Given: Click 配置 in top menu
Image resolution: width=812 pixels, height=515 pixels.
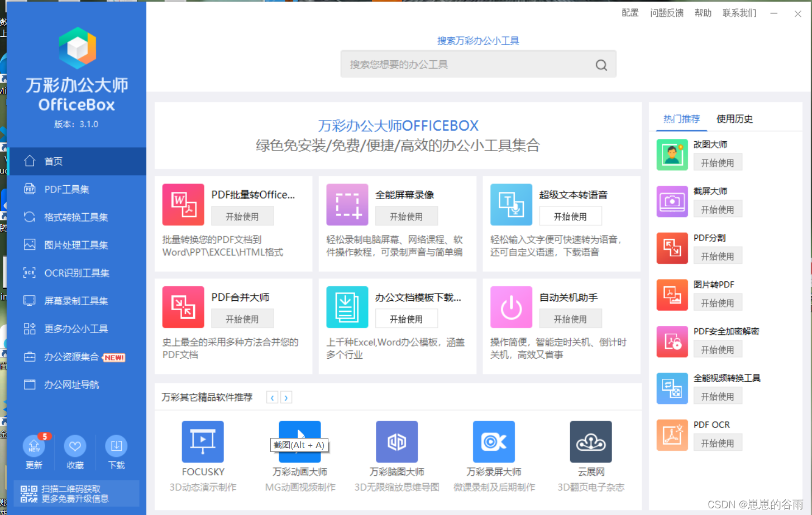Looking at the screenshot, I should pyautogui.click(x=630, y=13).
